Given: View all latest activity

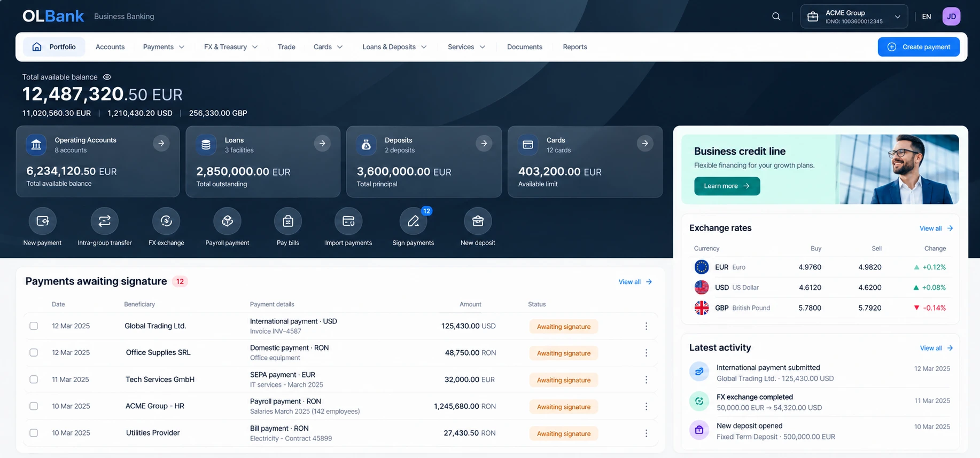Looking at the screenshot, I should point(936,348).
